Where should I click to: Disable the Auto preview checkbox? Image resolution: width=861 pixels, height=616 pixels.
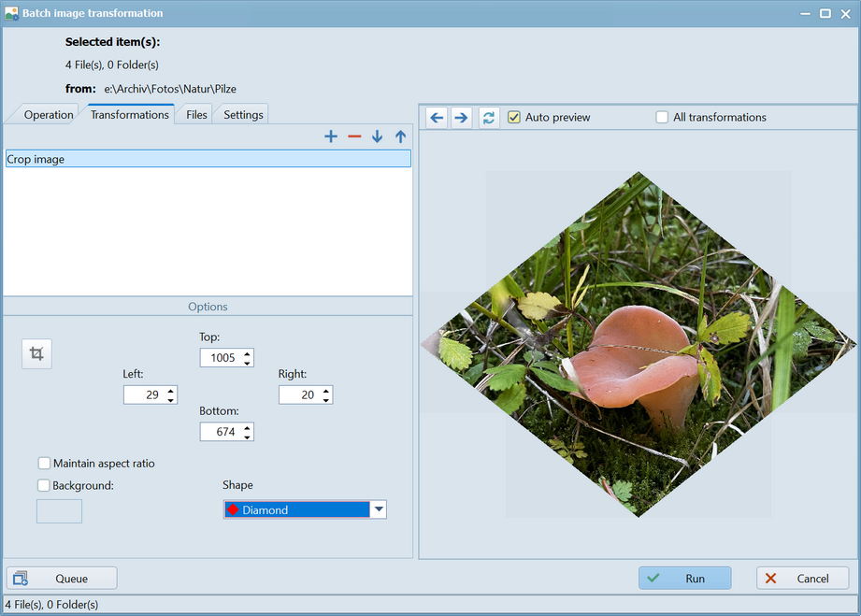tap(514, 118)
